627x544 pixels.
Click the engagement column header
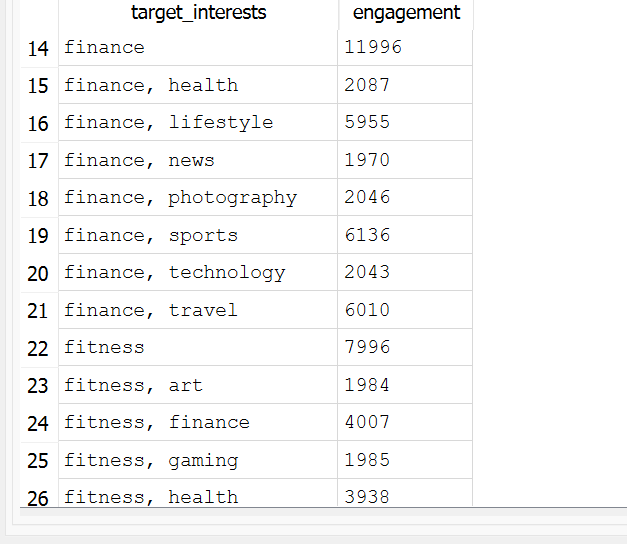tap(406, 13)
